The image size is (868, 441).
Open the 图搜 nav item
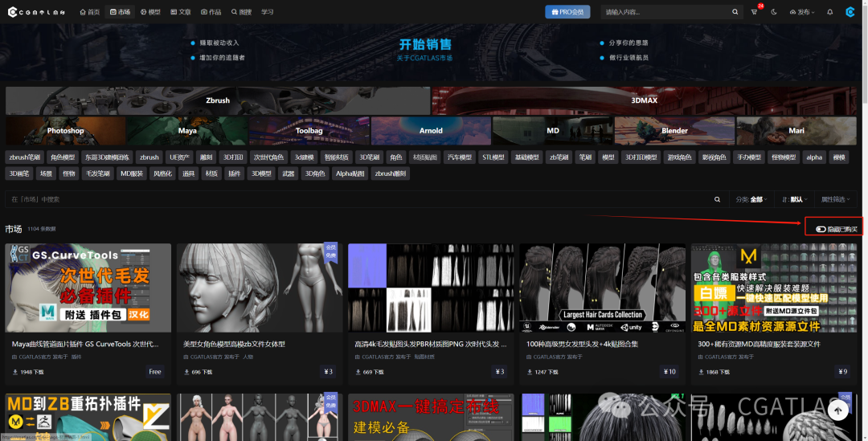tap(241, 11)
